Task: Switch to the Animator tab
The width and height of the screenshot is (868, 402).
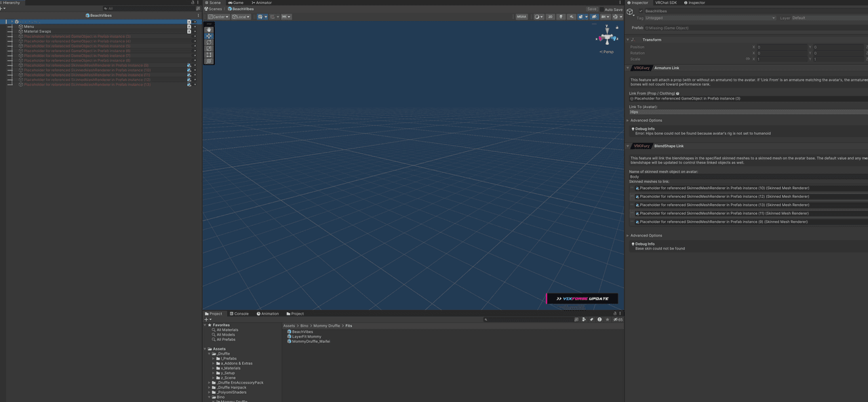Action: click(261, 3)
